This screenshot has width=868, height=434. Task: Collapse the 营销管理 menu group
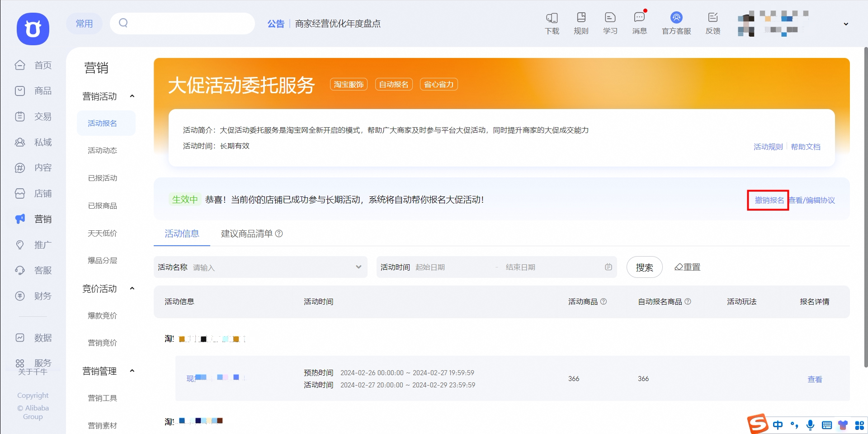click(132, 371)
